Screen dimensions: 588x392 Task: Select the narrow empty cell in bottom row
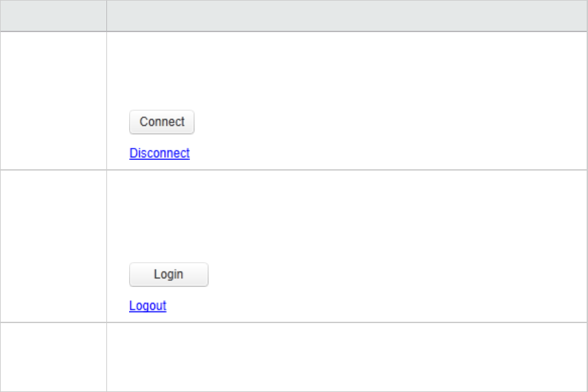[x=54, y=357]
